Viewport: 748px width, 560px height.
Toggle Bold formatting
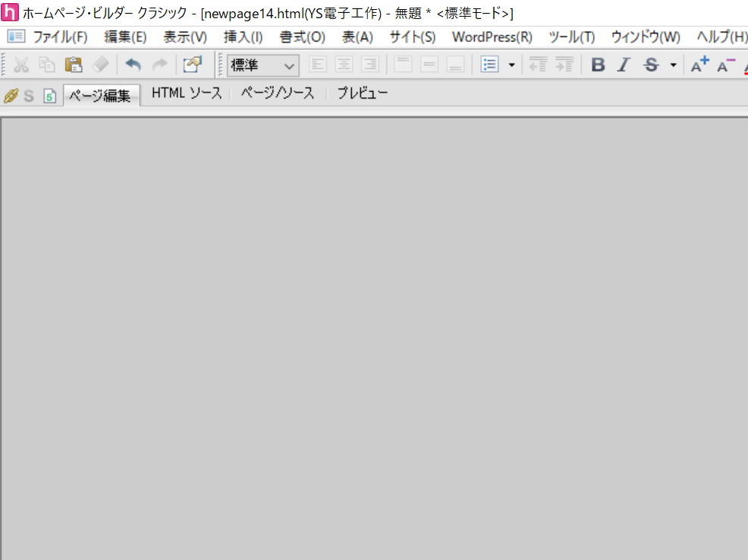[598, 65]
